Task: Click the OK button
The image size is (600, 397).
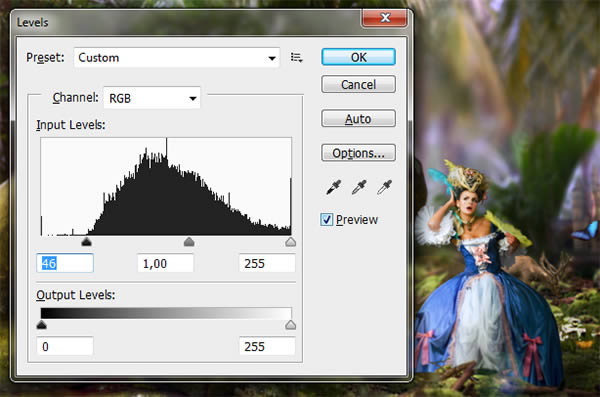Action: [x=359, y=57]
